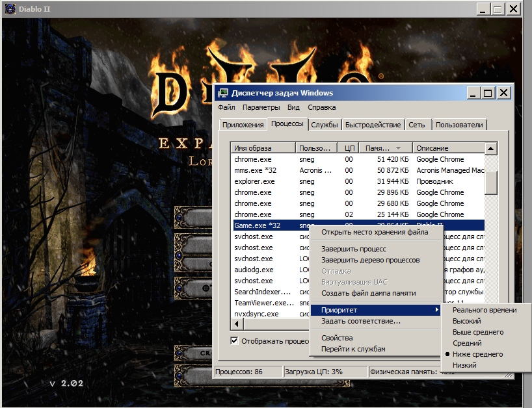Screen dimensions: 532x408
Task: Choose Открыть место хранения файла
Action: pos(376,232)
